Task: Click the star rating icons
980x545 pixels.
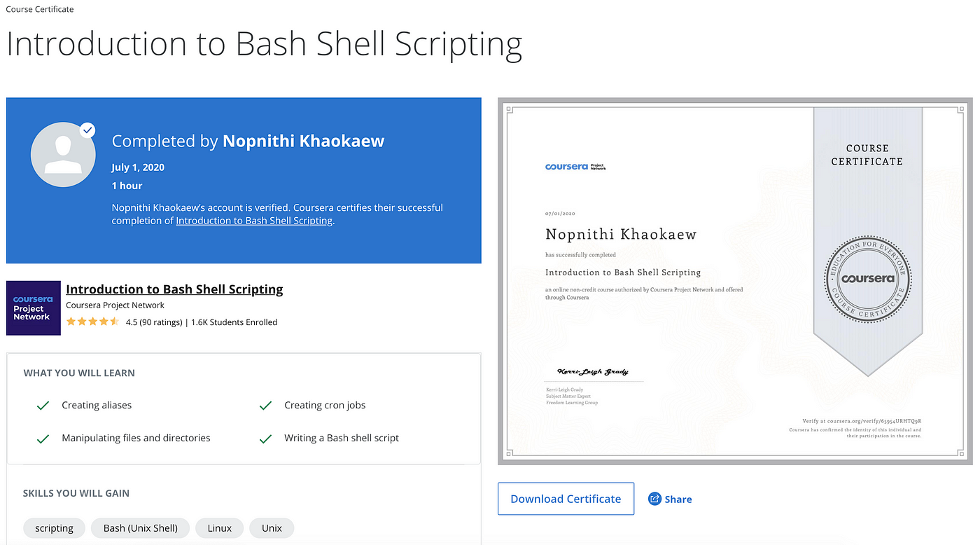Action: point(93,322)
